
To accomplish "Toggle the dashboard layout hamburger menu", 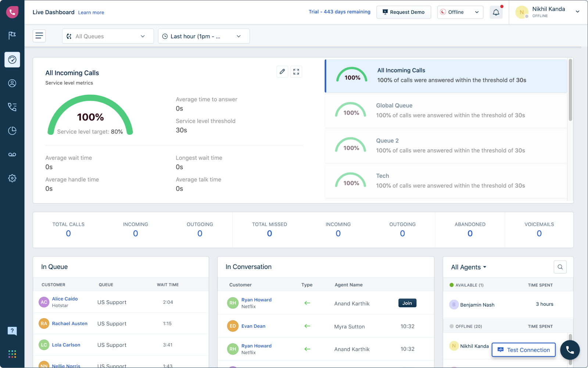I will (39, 36).
